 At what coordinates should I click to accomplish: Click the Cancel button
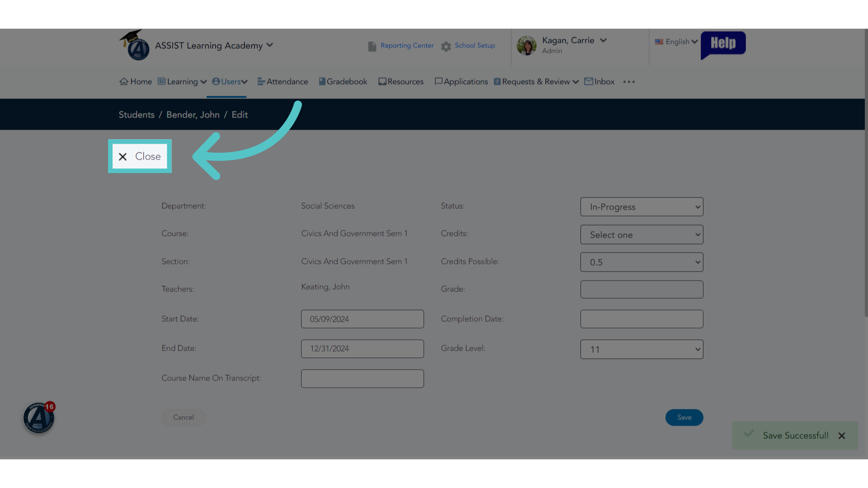(184, 418)
